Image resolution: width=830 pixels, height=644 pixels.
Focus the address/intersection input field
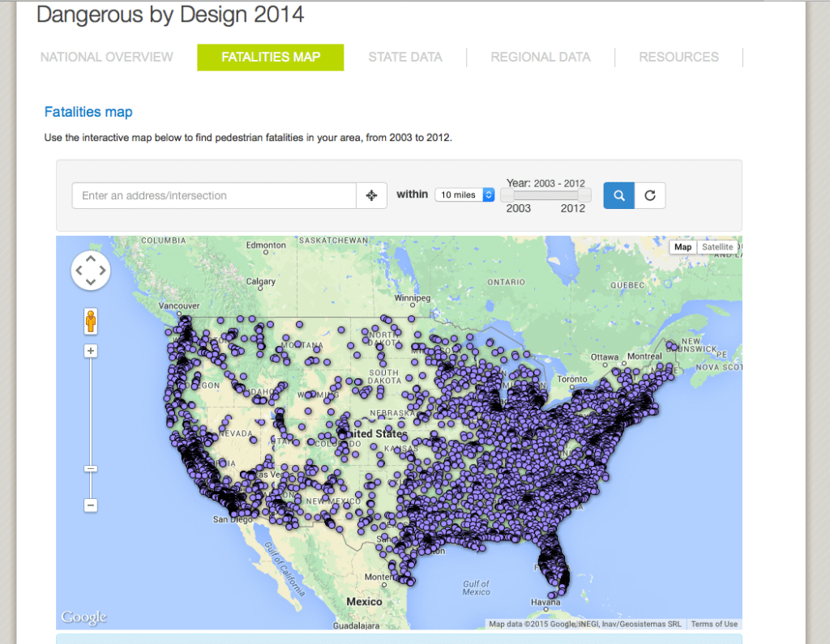tap(214, 195)
